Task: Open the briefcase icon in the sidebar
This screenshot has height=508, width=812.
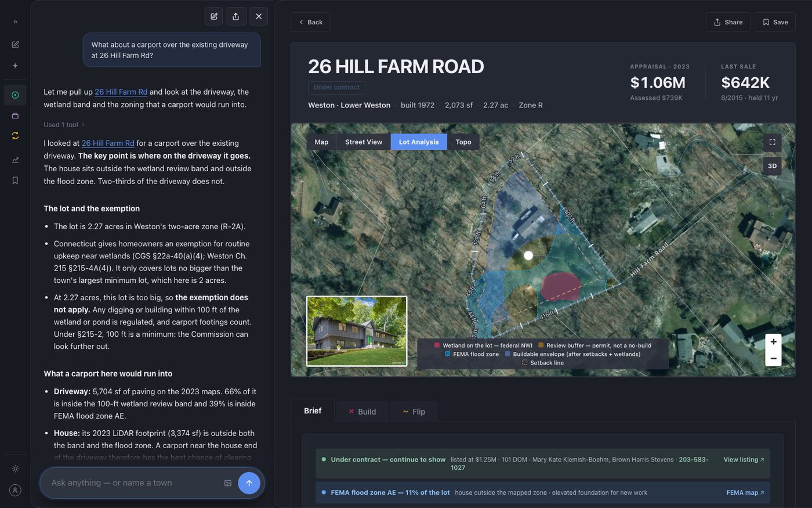Action: (15, 116)
